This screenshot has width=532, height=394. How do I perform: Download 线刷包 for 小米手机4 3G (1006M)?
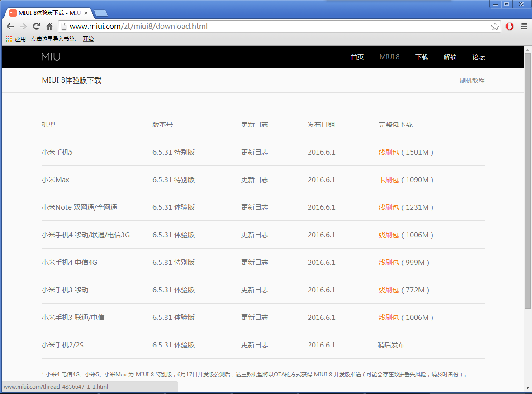[389, 235]
